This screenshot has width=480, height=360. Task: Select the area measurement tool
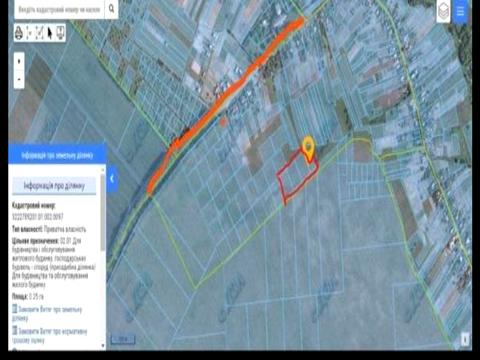point(40,33)
